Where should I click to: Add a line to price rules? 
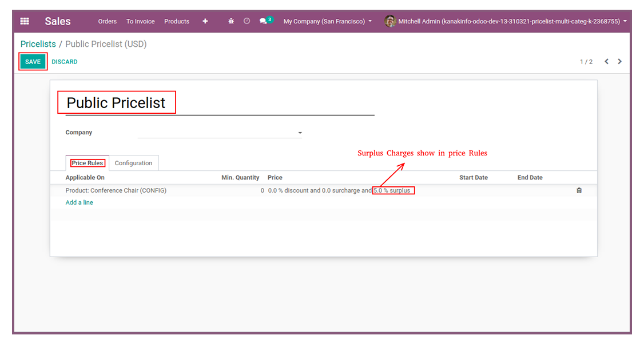[x=79, y=202]
